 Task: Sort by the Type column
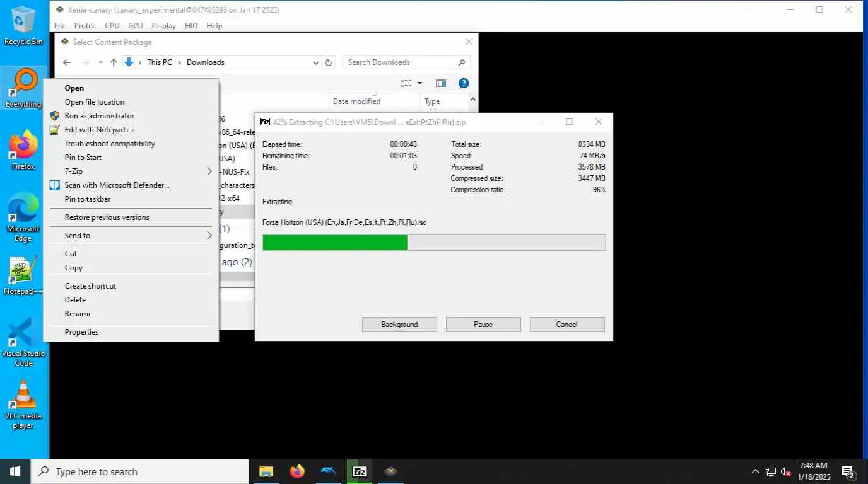click(x=432, y=101)
